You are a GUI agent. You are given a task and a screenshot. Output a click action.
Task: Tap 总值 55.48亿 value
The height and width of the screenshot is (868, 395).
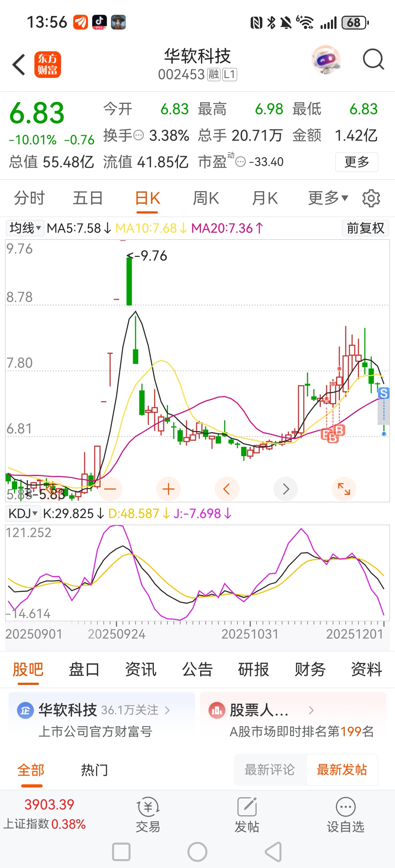point(51,162)
